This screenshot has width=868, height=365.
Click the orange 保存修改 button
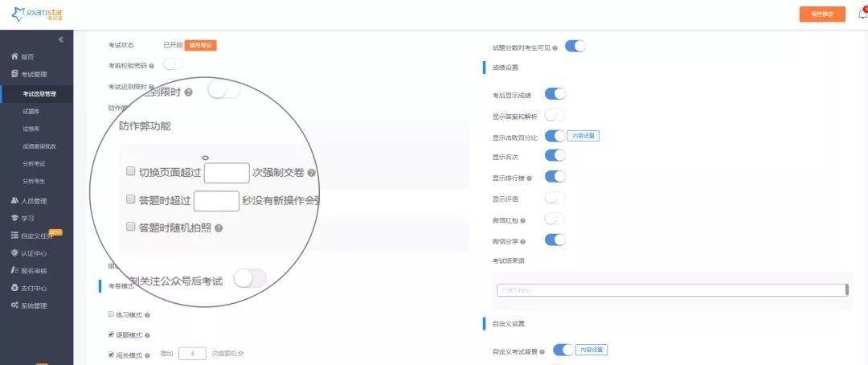point(822,14)
